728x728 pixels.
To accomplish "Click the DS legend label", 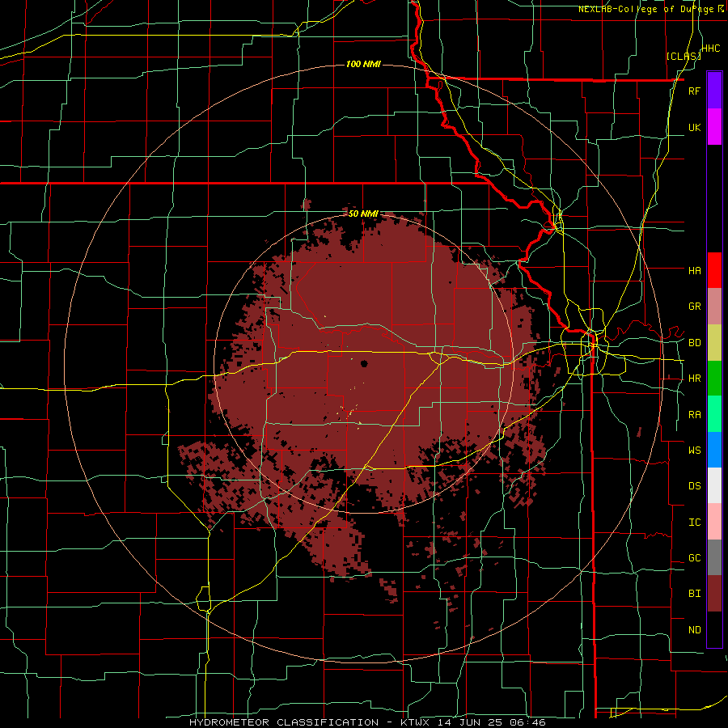I will pos(694,486).
